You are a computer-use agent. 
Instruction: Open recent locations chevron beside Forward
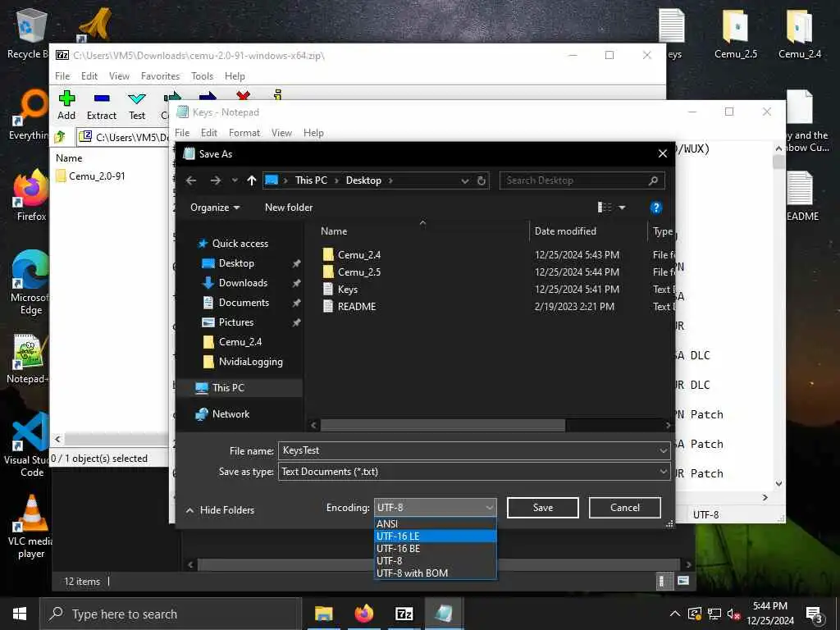(x=235, y=180)
